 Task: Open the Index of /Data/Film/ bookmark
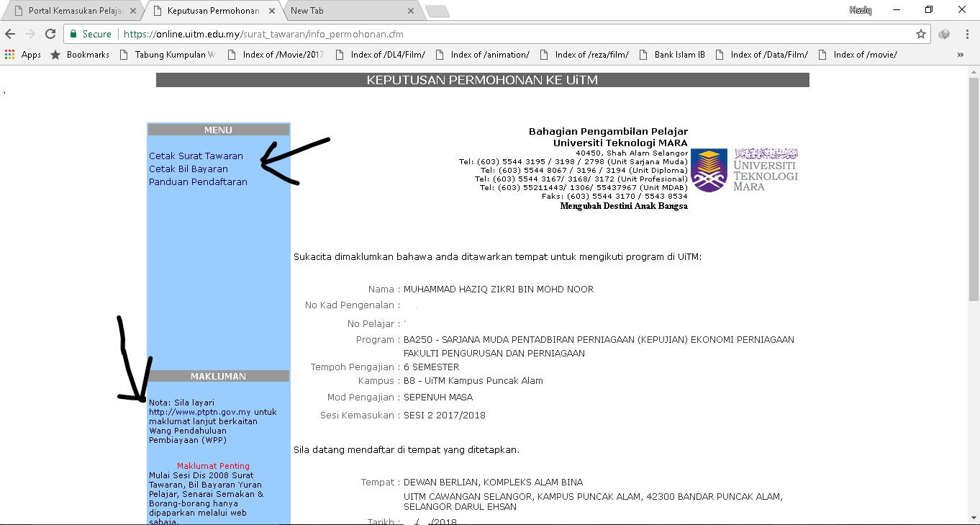(x=761, y=55)
